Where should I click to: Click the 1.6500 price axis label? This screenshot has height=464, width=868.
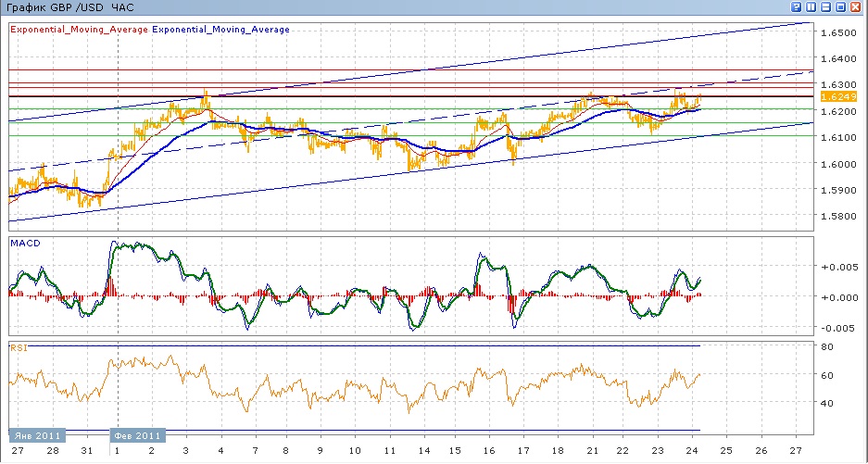(837, 32)
